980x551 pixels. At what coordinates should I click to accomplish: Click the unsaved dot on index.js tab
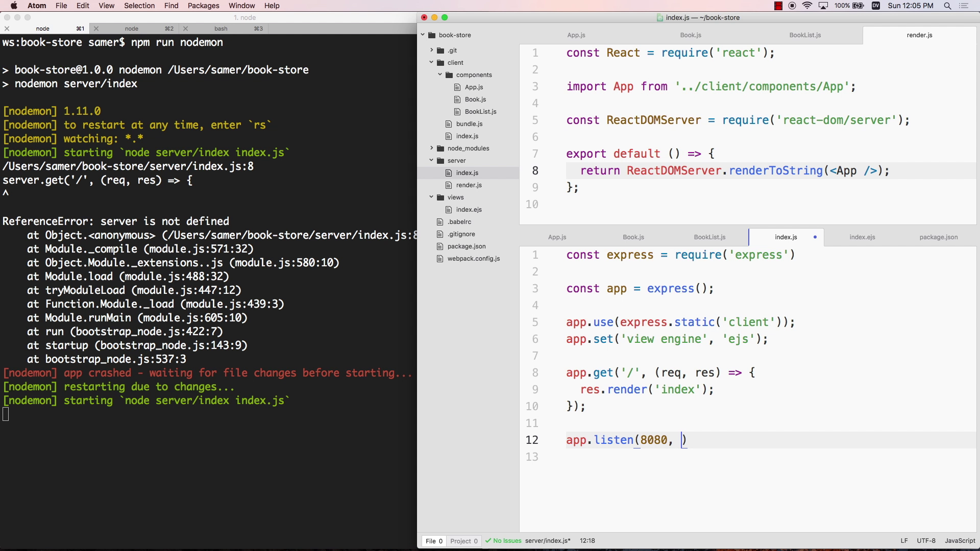815,237
